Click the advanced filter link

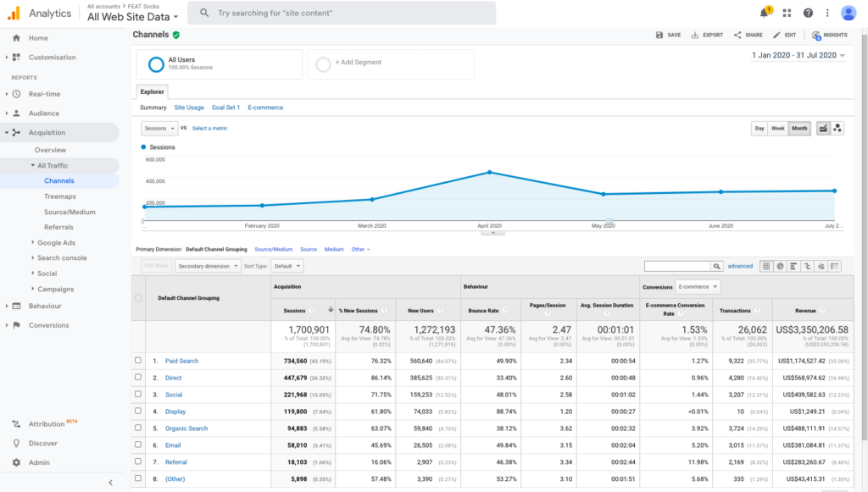740,267
